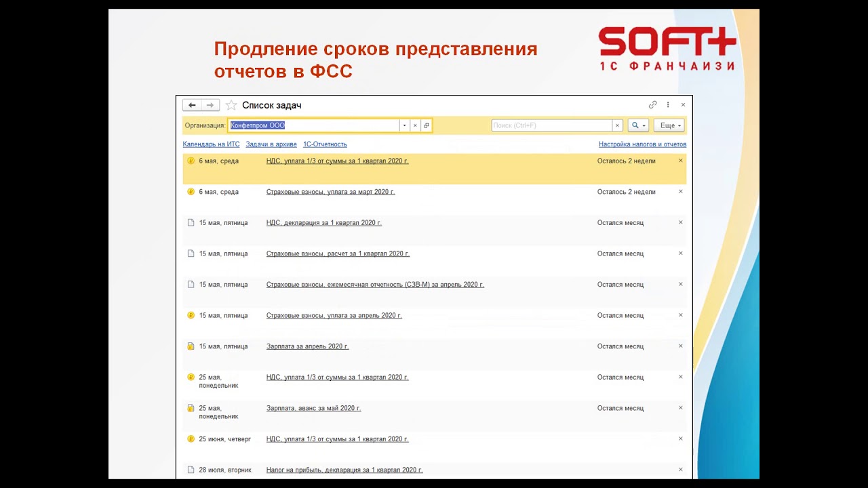Screen dimensions: 868x488
Task: Expand the Организация dropdown arrow
Action: click(404, 125)
